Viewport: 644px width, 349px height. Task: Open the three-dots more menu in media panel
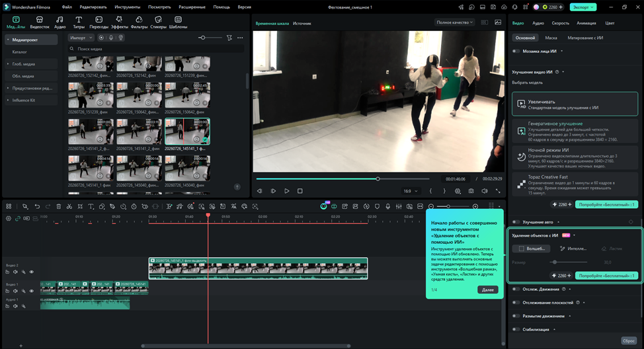[240, 38]
